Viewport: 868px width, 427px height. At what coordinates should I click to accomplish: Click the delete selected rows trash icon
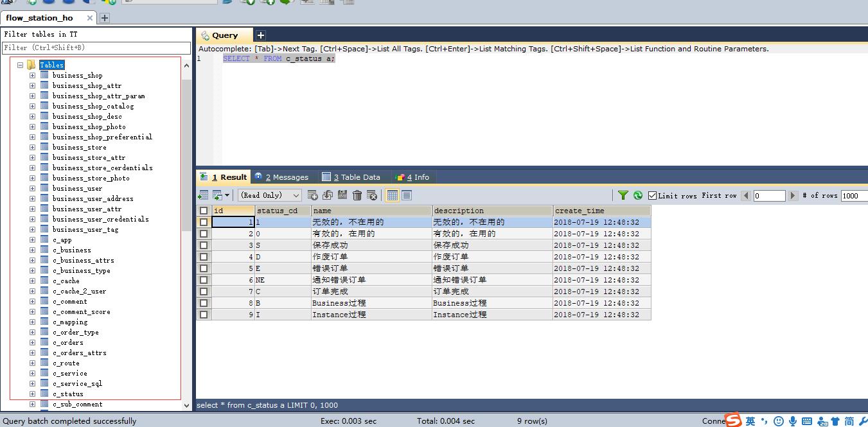(357, 195)
